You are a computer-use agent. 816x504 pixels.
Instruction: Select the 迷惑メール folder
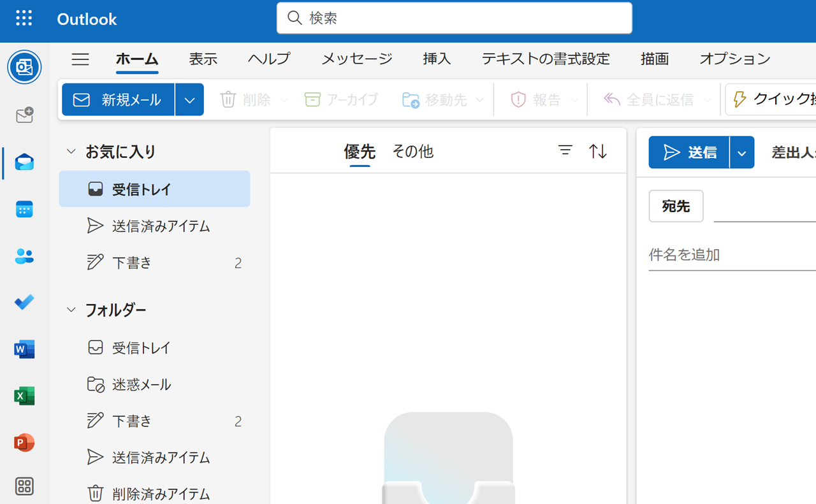pos(142,384)
